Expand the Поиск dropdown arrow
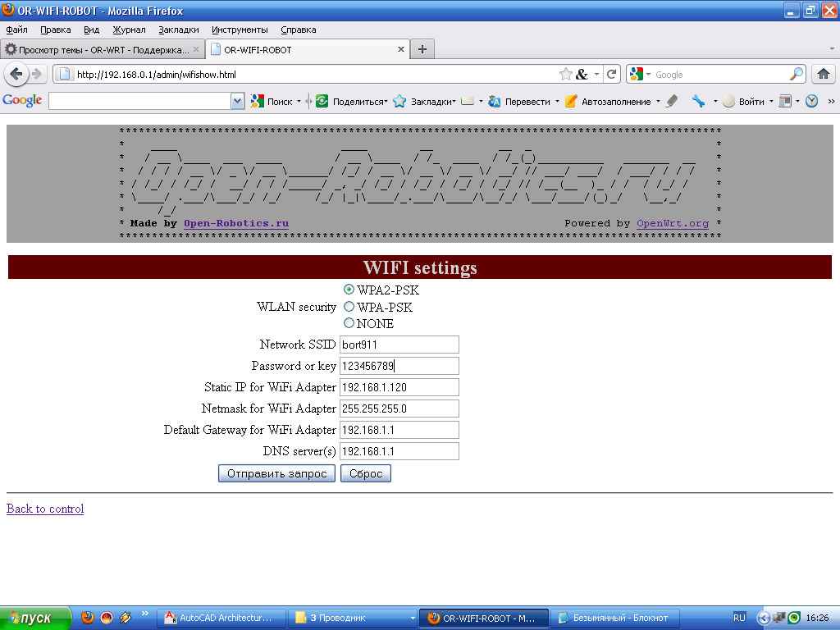The height and width of the screenshot is (630, 840). [299, 101]
